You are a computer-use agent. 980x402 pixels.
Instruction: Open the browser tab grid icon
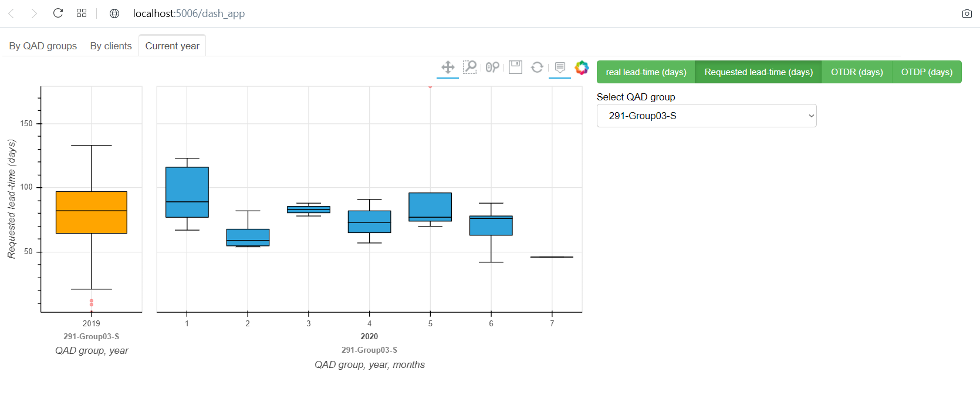(82, 13)
